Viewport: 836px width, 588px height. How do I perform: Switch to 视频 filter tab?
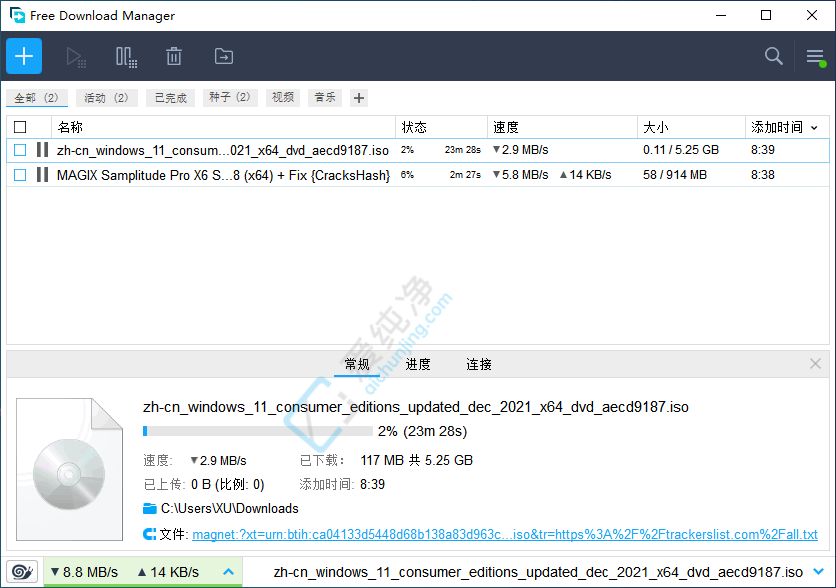pyautogui.click(x=283, y=97)
